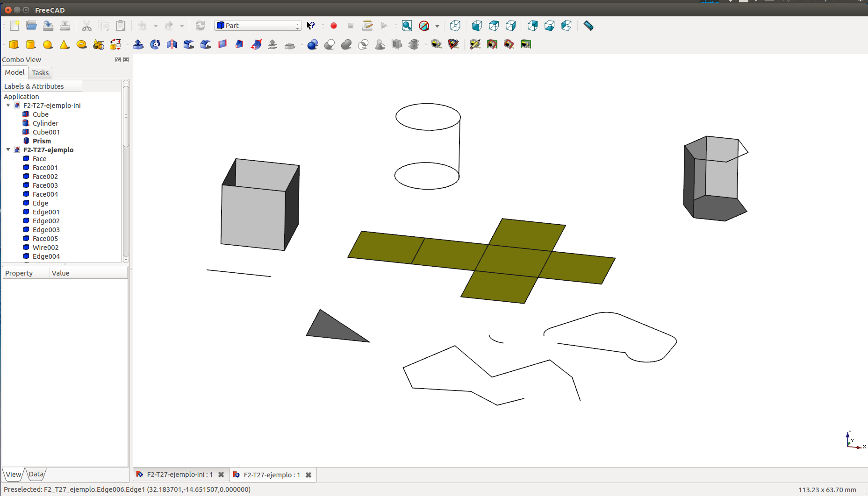This screenshot has width=868, height=496.
Task: Open the draw style dropdown arrow
Action: point(438,26)
